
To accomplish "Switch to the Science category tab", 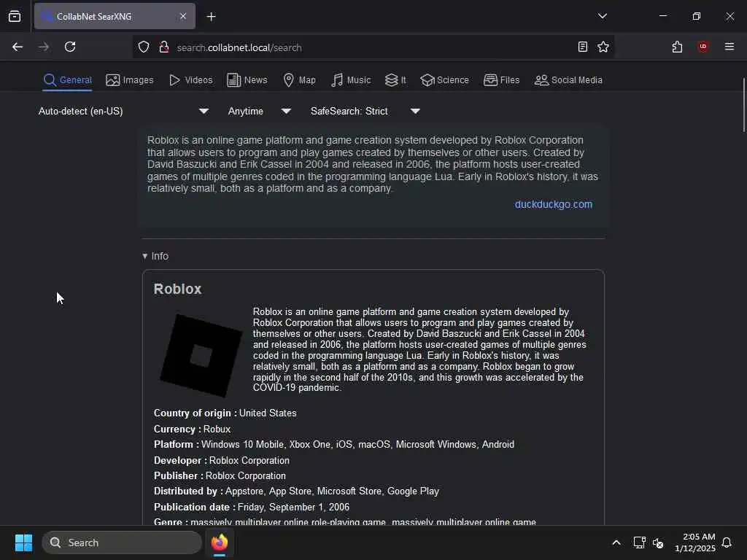I will pyautogui.click(x=444, y=80).
